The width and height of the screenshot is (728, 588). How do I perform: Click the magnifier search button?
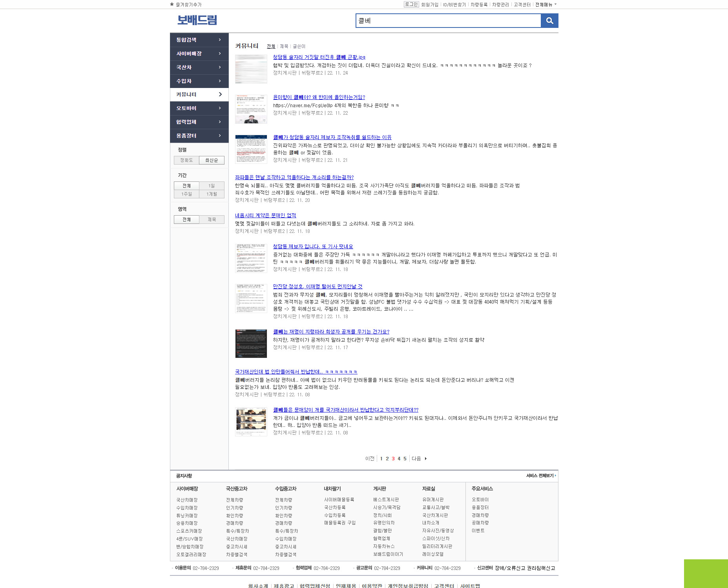tap(549, 21)
